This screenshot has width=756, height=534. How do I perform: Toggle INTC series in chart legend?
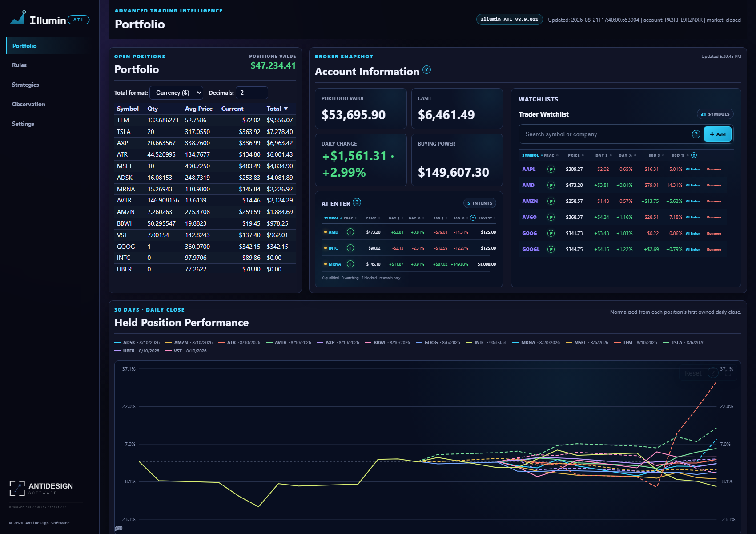[486, 343]
